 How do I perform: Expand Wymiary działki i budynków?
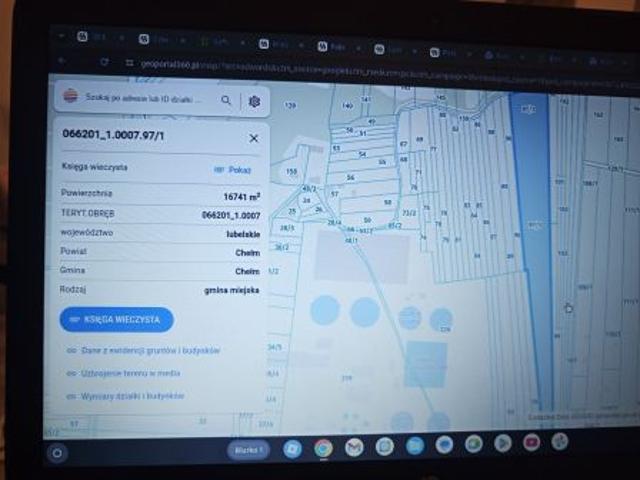[x=125, y=396]
